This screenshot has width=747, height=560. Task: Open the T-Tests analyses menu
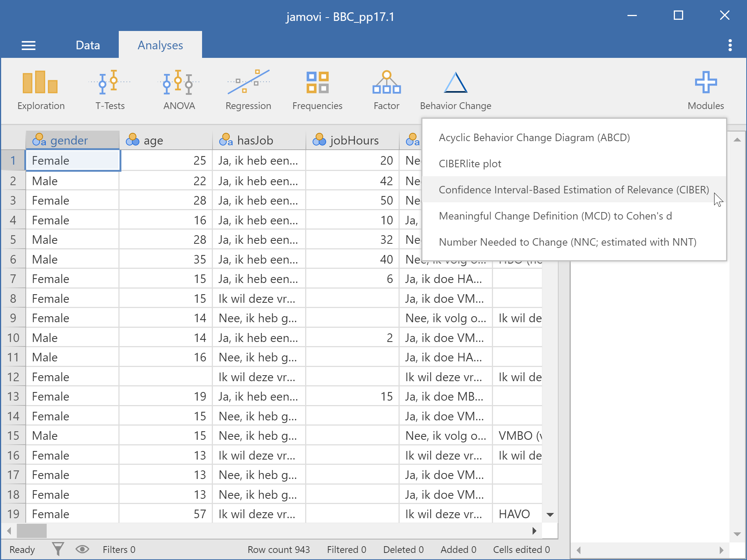pos(110,90)
